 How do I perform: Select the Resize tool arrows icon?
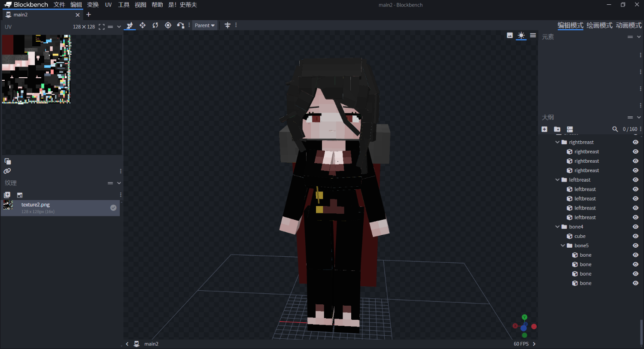coord(143,25)
